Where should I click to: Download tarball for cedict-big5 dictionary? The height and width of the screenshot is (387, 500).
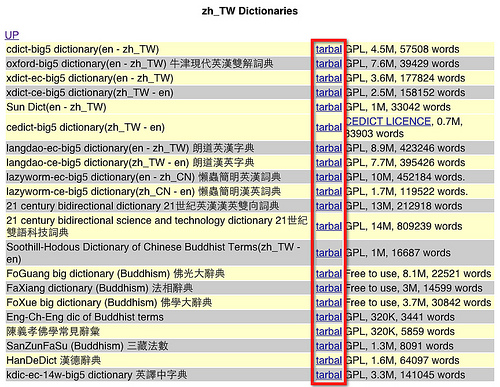pos(329,127)
